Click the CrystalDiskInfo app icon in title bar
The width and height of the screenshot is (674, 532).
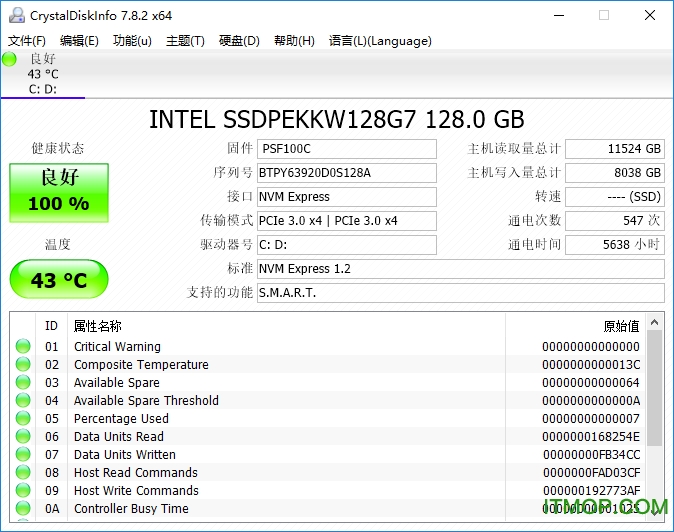[x=15, y=15]
